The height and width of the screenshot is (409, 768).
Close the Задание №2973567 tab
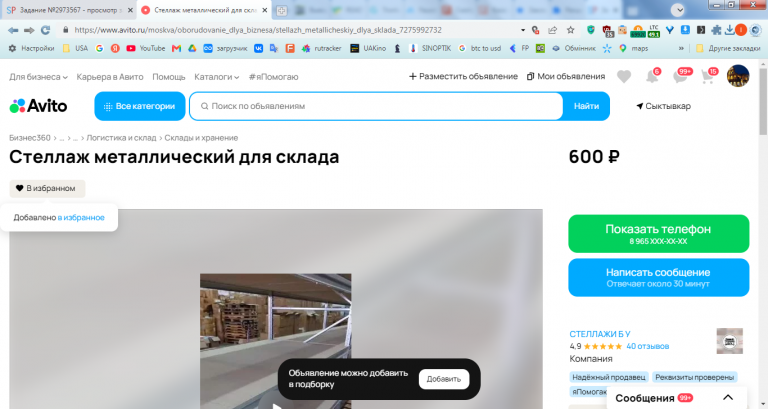(x=130, y=10)
